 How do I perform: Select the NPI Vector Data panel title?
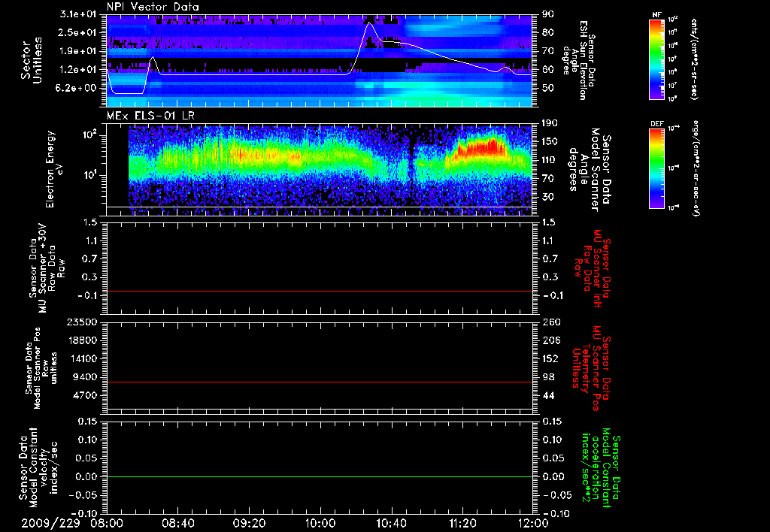(153, 7)
